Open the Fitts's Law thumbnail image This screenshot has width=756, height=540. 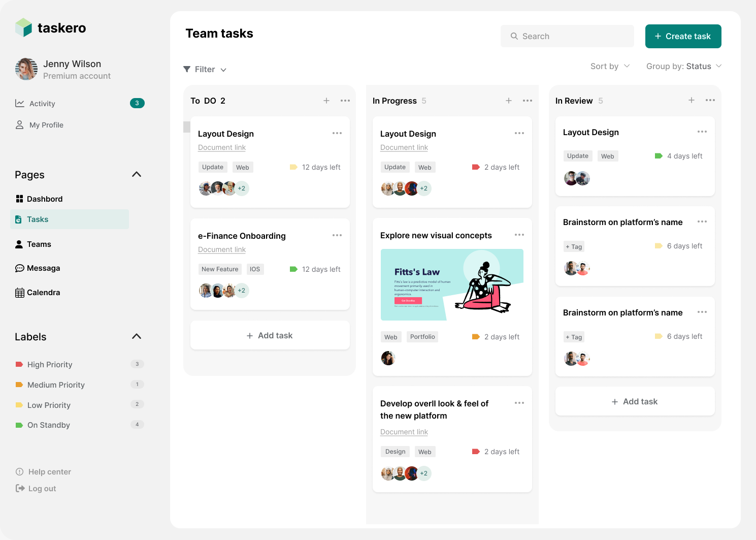coord(452,285)
